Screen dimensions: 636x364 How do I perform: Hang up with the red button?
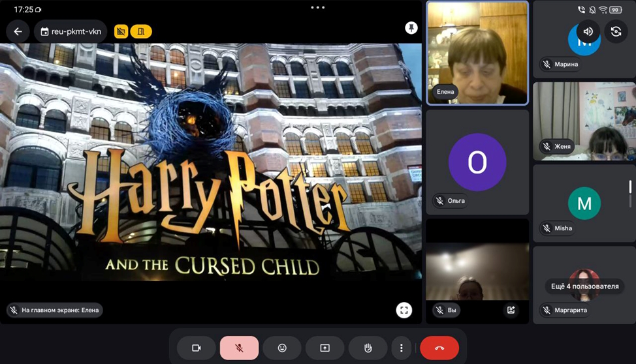[439, 348]
